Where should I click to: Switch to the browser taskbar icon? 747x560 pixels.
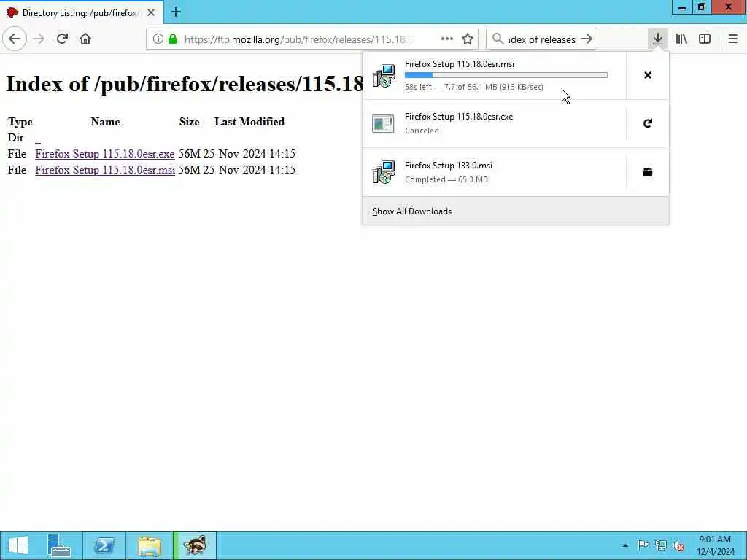(195, 545)
